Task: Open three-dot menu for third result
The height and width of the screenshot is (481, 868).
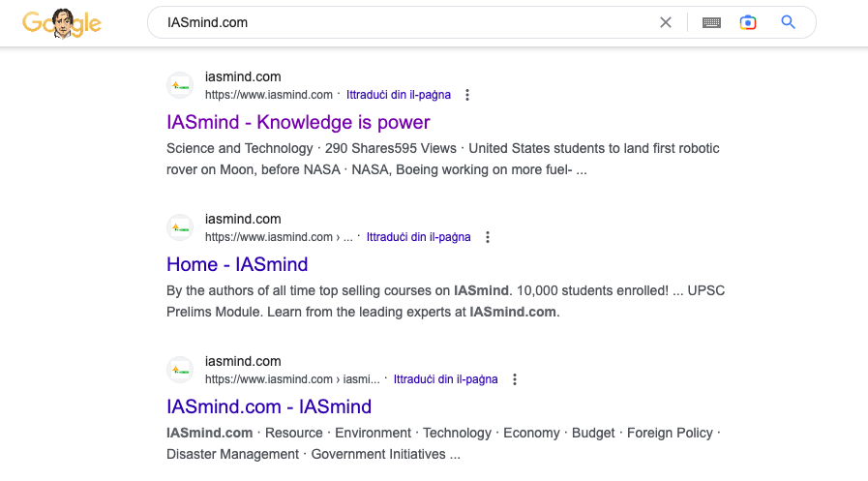Action: pyautogui.click(x=515, y=379)
